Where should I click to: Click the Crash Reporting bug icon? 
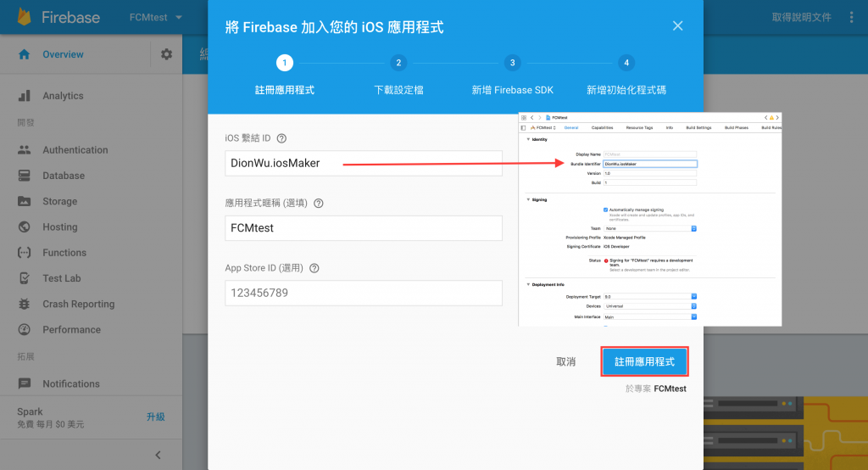[25, 304]
